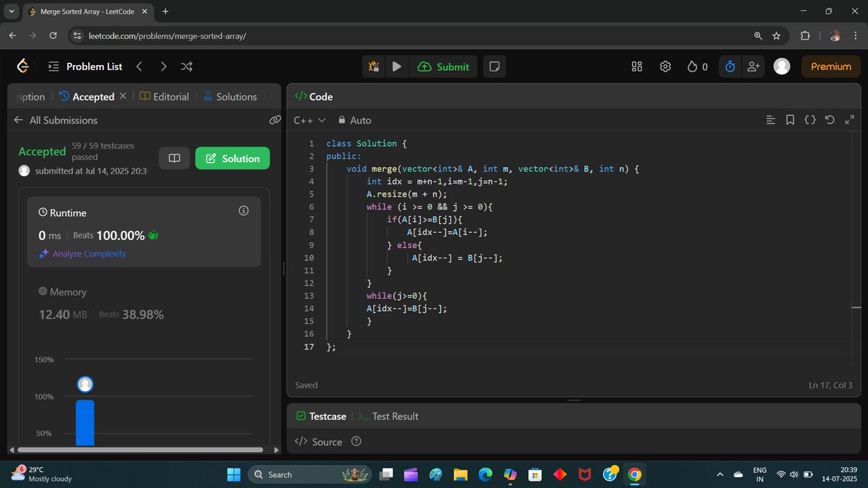Close the Accepted tab

(x=123, y=95)
